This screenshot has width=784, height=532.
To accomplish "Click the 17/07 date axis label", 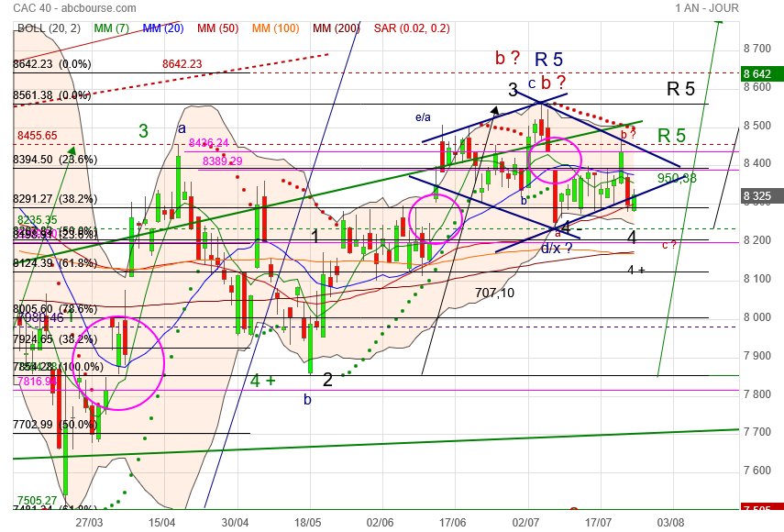I will click(598, 523).
